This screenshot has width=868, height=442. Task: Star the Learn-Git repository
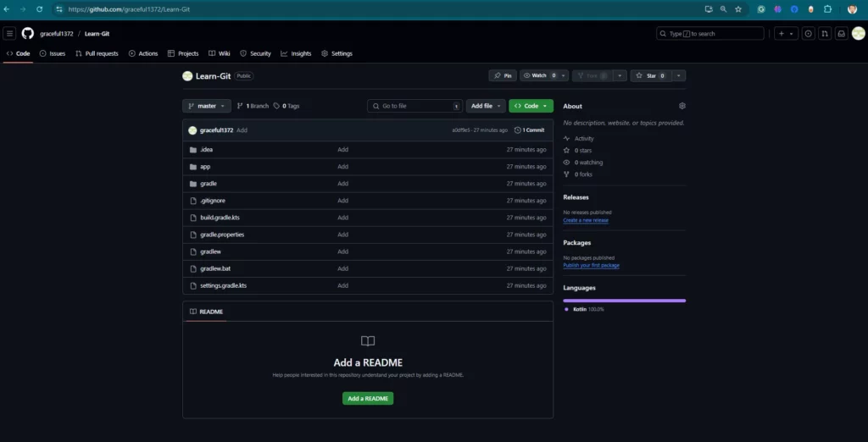[x=651, y=76]
